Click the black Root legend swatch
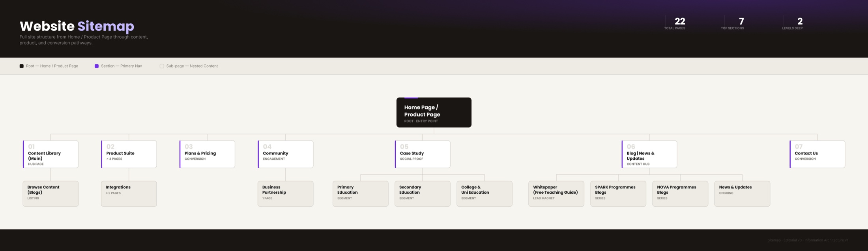The width and height of the screenshot is (868, 251). click(x=22, y=66)
